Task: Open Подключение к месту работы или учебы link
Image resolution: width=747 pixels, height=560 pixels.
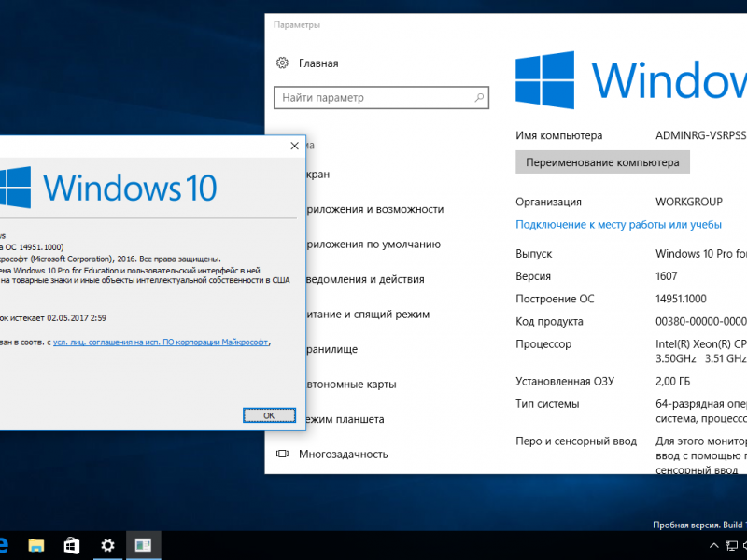Action: click(618, 224)
